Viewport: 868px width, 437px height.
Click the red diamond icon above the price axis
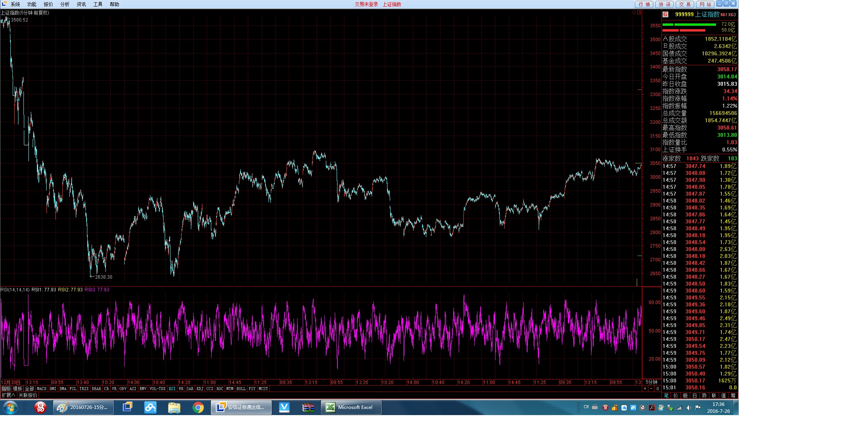634,12
